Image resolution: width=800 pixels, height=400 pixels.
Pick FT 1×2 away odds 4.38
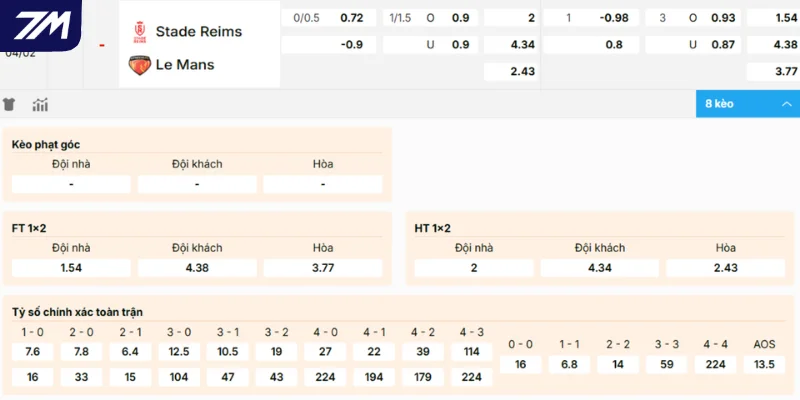(x=197, y=268)
